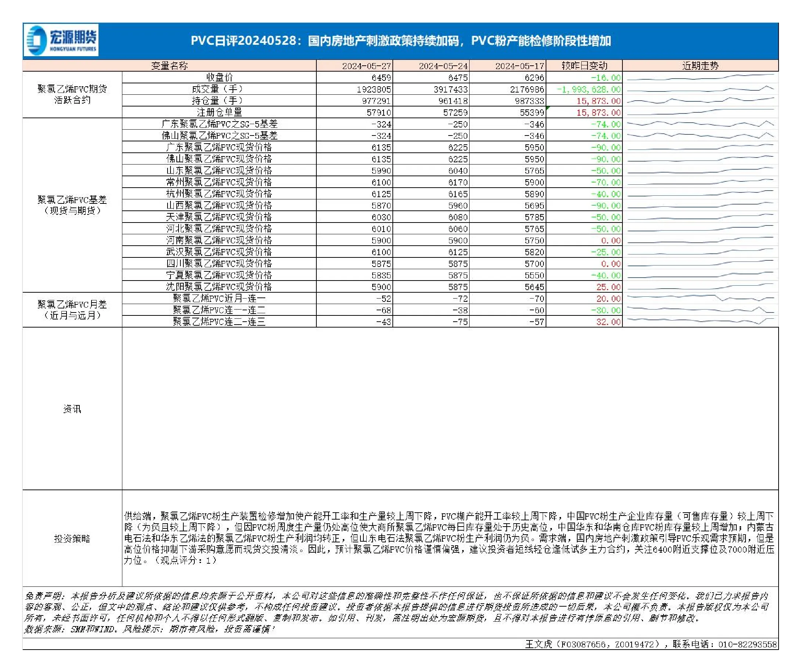The width and height of the screenshot is (801, 672).
Task: Click the 较昨日变动 column header
Action: [584, 66]
